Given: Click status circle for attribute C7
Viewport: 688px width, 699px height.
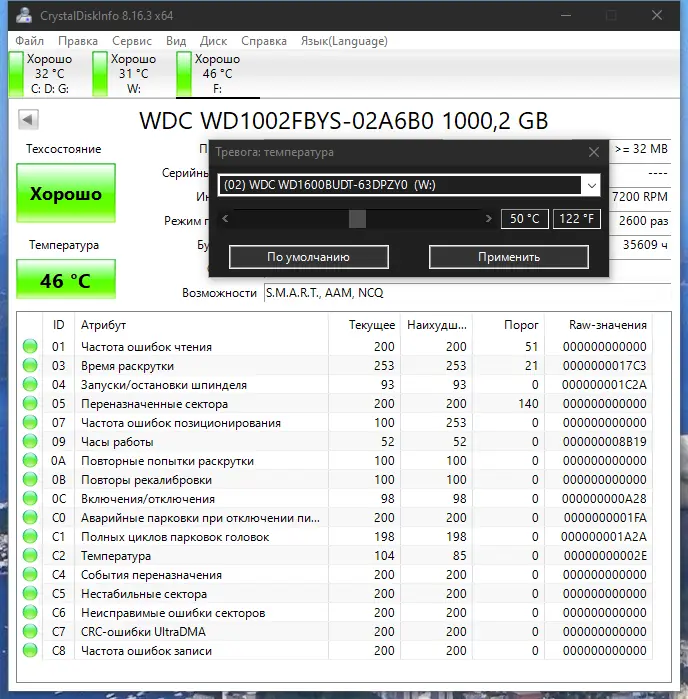Looking at the screenshot, I should [x=30, y=631].
